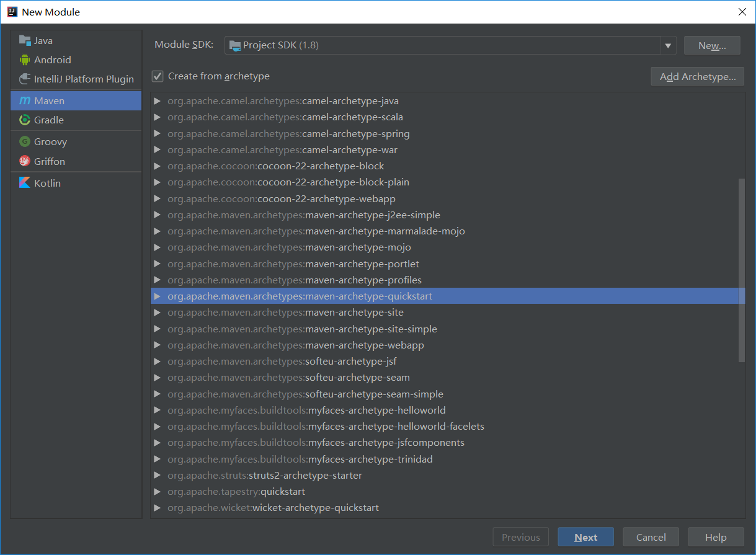This screenshot has height=555, width=756.
Task: Select Android module type
Action: [x=76, y=60]
